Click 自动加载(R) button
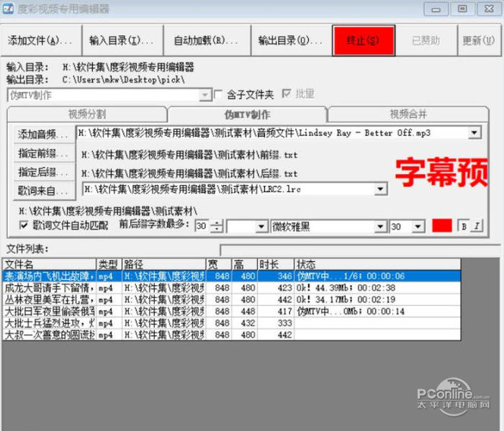Viewport: 504px width, 431px height. (x=207, y=40)
